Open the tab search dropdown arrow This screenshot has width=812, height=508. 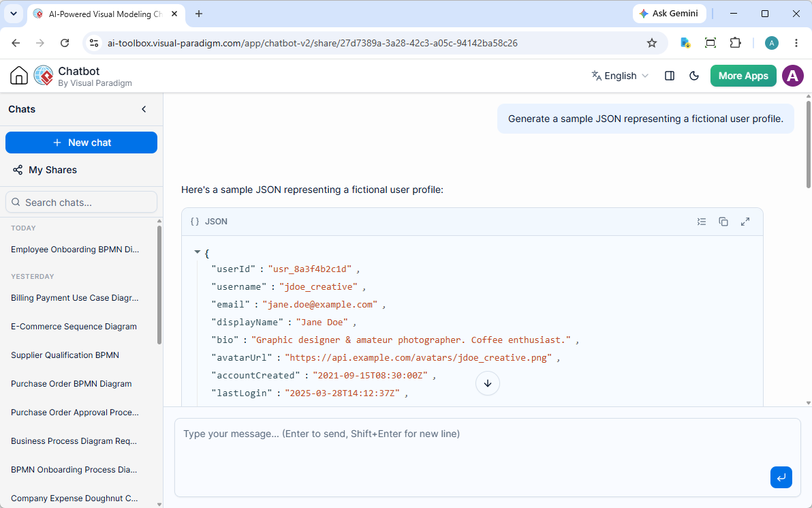14,14
